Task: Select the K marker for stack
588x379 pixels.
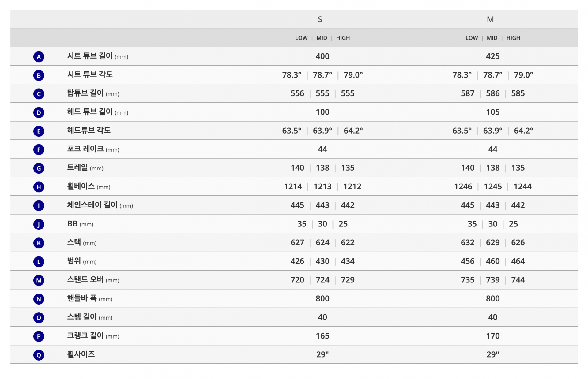Action: [39, 243]
